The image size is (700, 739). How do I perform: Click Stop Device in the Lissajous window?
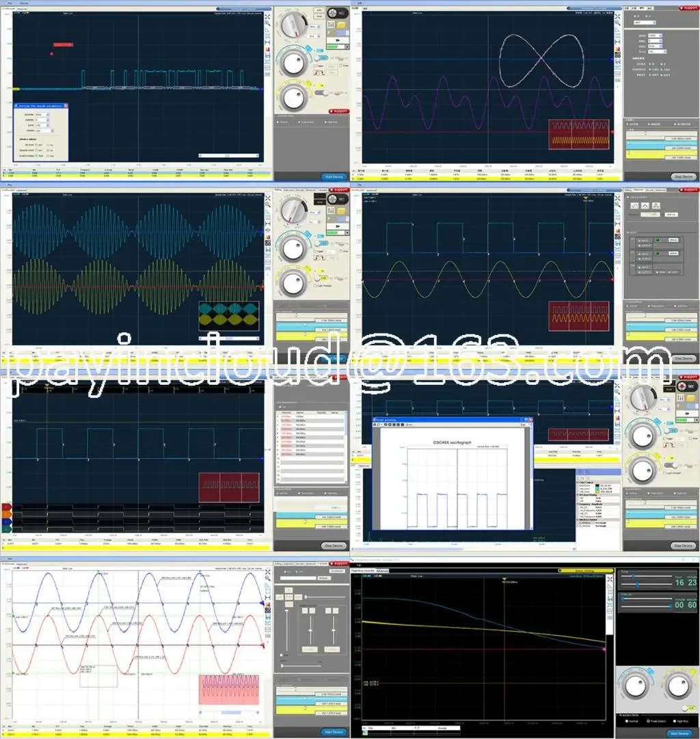(x=684, y=177)
